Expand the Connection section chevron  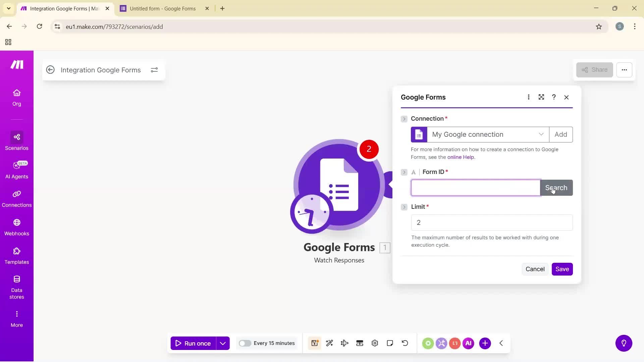[404, 119]
